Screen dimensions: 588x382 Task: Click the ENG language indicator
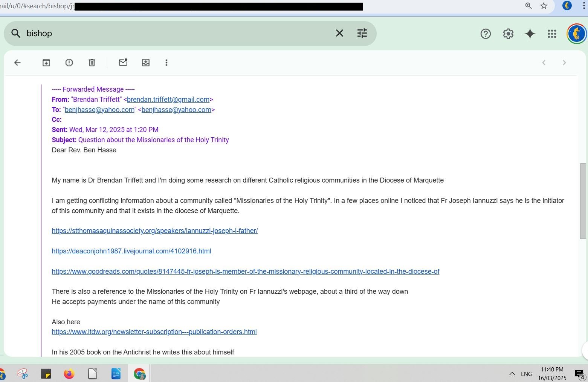[526, 374]
